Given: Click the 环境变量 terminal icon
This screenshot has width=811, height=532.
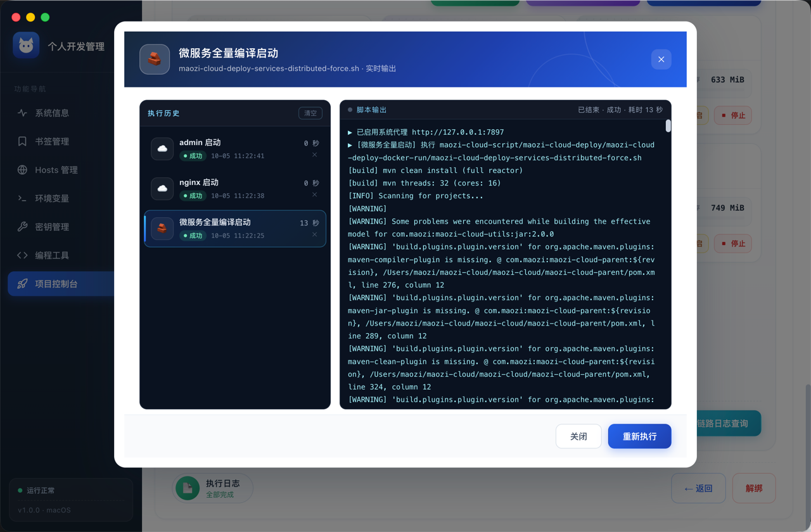Looking at the screenshot, I should (x=22, y=198).
